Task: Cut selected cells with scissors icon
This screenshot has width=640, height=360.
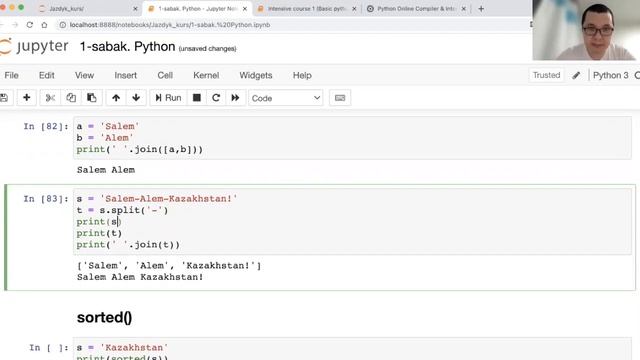Action: [x=50, y=98]
